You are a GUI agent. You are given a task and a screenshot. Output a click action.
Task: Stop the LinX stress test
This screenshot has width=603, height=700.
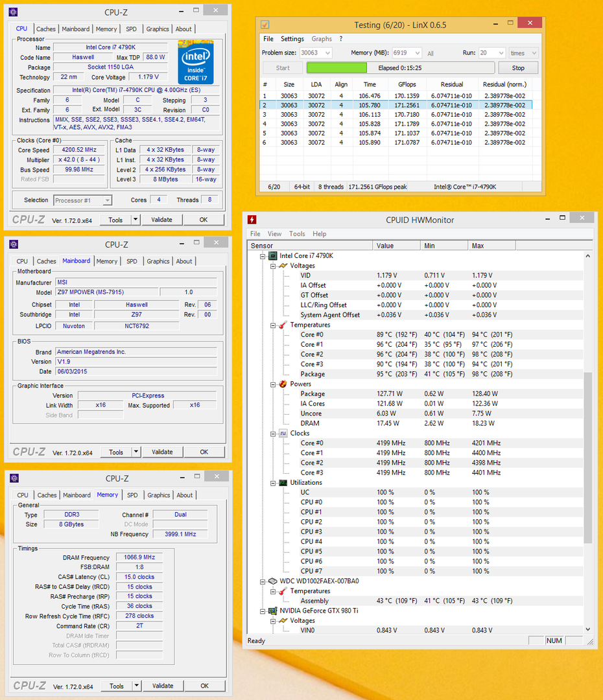coord(518,68)
